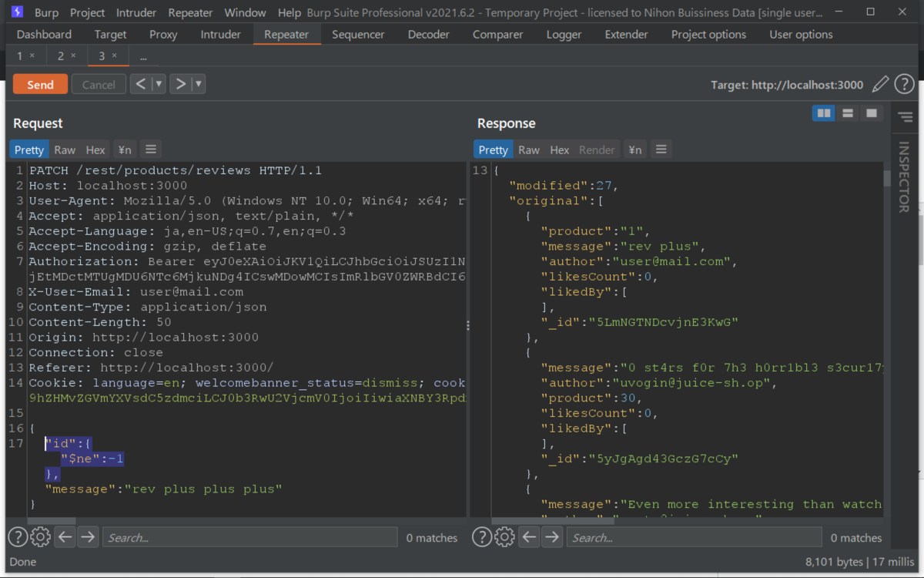Click the Burp Suite lightning logo icon
924x578 pixels.
pyautogui.click(x=18, y=12)
